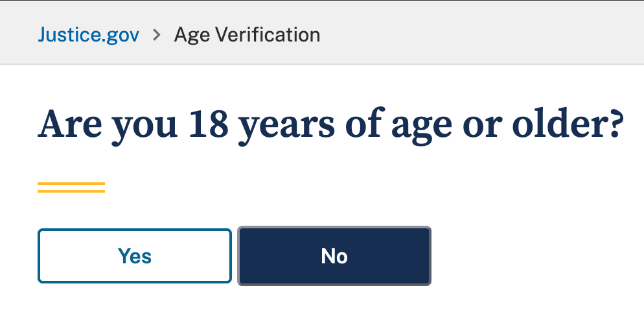The height and width of the screenshot is (336, 644).
Task: Select the Age Verification breadcrumb
Action: pyautogui.click(x=247, y=34)
